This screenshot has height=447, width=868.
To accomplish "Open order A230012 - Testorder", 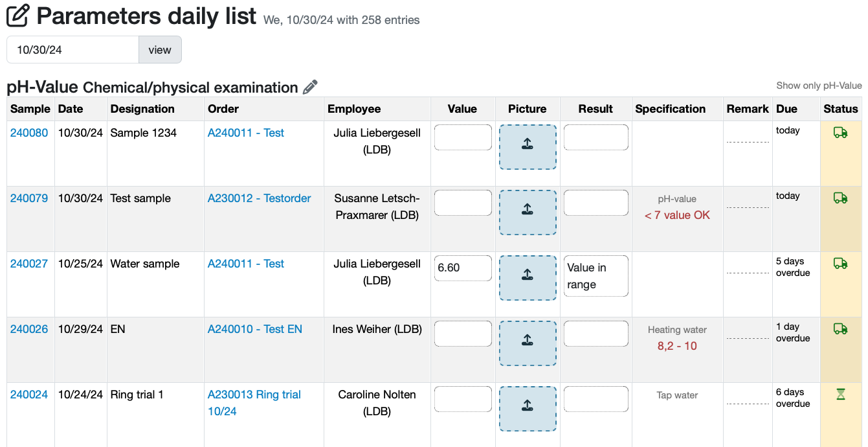I will (259, 198).
